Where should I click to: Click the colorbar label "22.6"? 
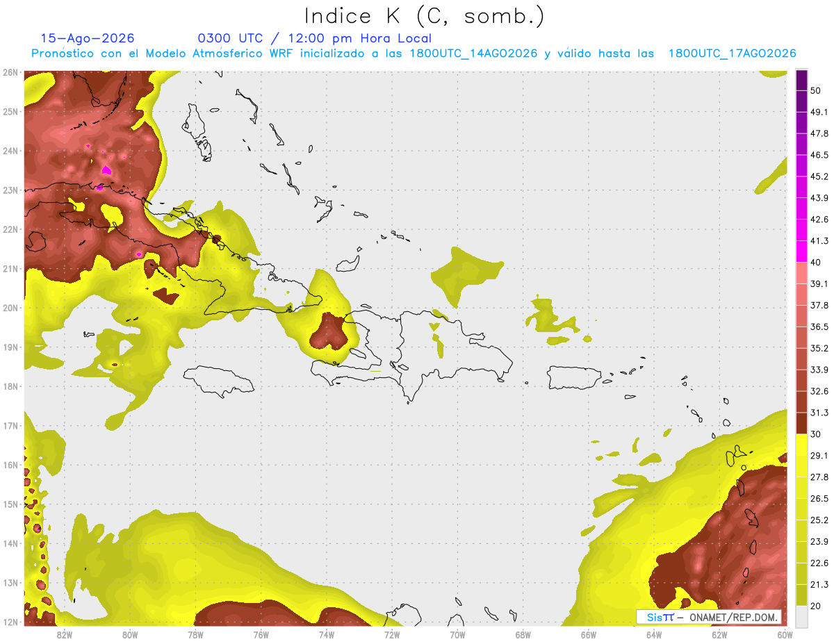coord(819,563)
